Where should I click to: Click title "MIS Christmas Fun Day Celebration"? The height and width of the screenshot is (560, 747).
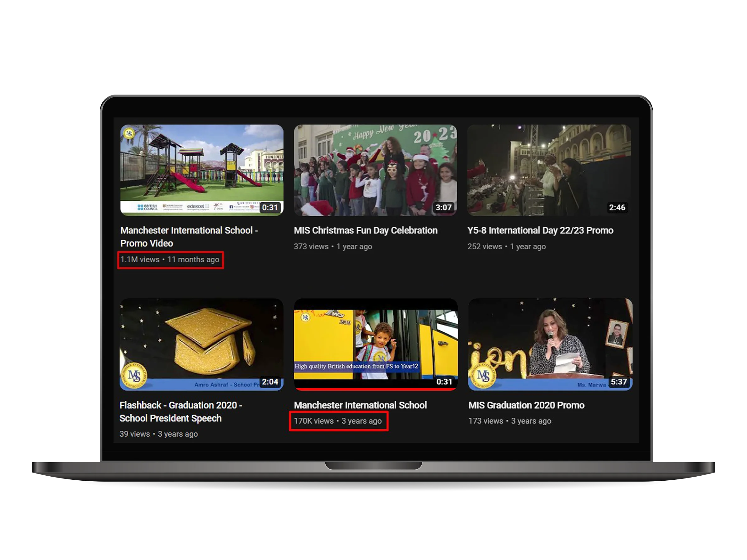pyautogui.click(x=365, y=230)
